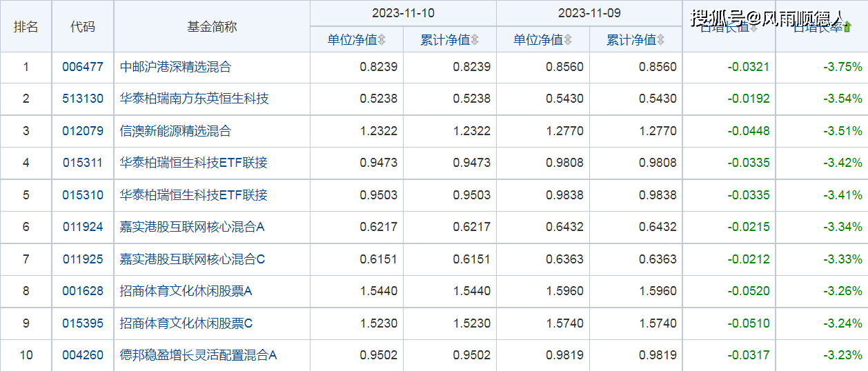Click sort arrows beside 2023-11-10 累计净值
Screen dimensions: 868x371
point(475,40)
